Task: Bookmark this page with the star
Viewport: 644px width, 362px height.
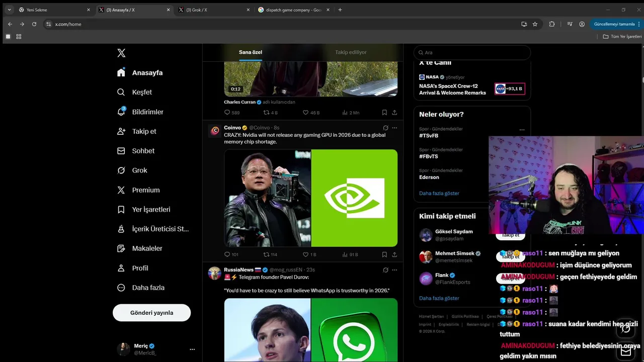Action: pos(535,24)
